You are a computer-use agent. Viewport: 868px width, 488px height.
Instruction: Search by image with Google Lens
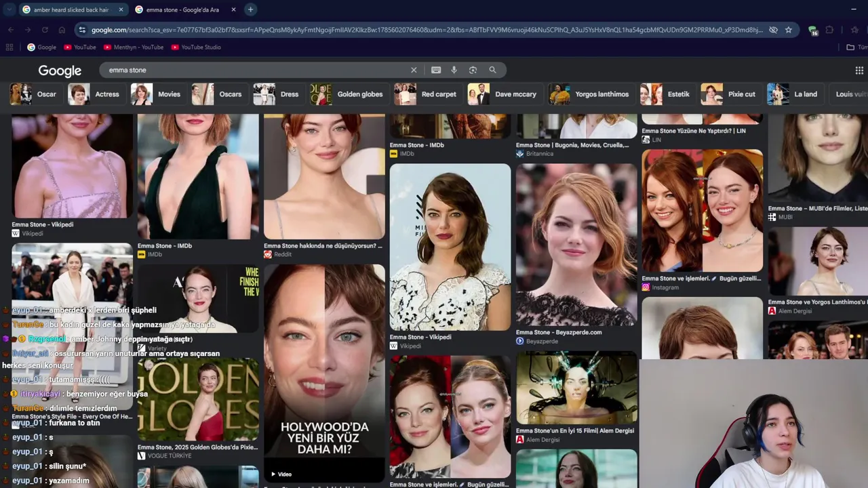pos(473,70)
